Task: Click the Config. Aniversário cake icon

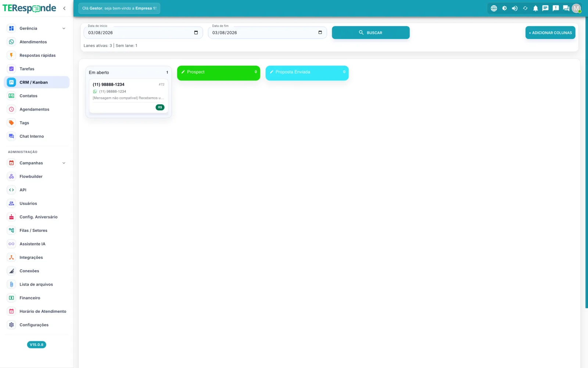Action: point(11,217)
